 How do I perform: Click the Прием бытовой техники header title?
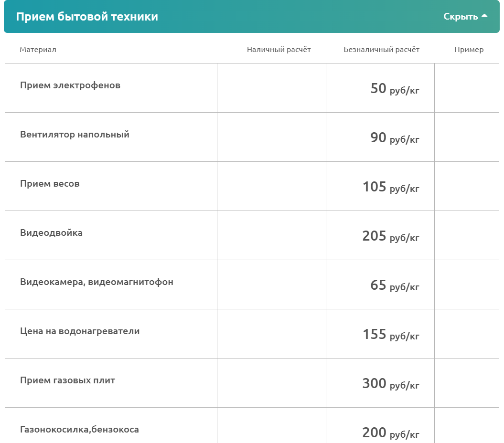pos(87,17)
